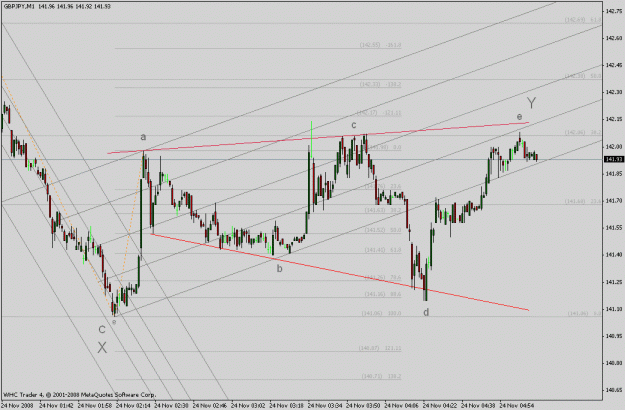The height and width of the screenshot is (410, 625).
Task: Click the 140.80 price axis label
Action: point(613,363)
